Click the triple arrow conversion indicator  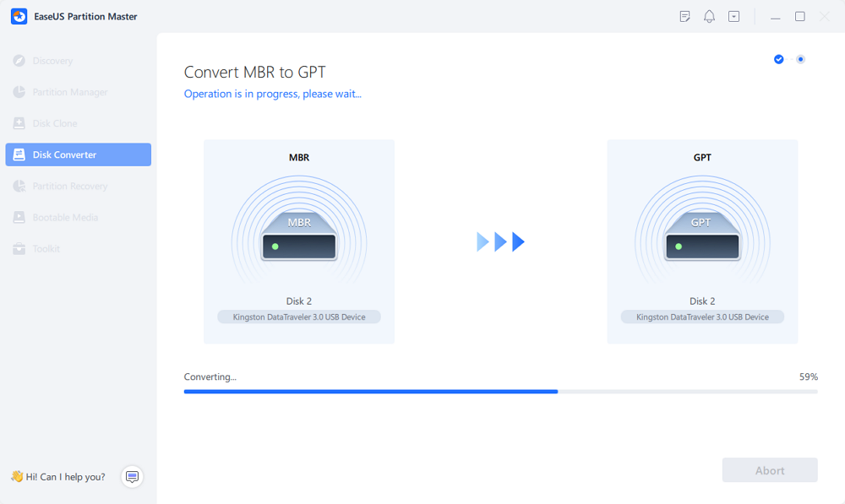click(500, 241)
